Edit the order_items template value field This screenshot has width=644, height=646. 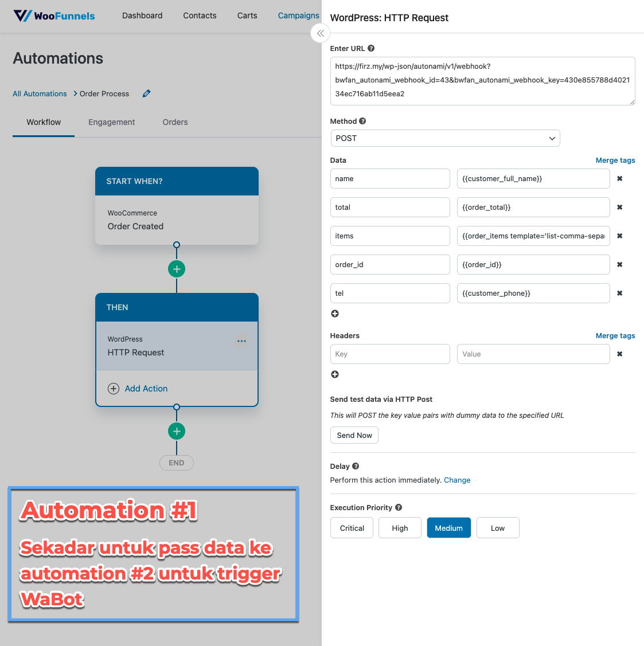tap(533, 236)
